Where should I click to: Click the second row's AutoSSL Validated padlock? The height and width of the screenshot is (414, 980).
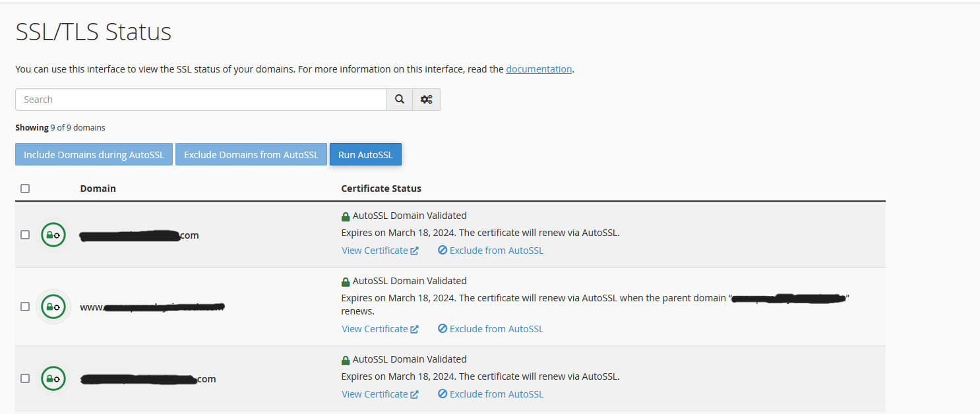(346, 281)
